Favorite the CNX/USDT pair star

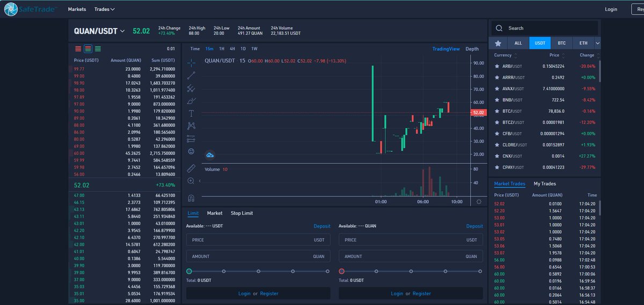pyautogui.click(x=497, y=156)
